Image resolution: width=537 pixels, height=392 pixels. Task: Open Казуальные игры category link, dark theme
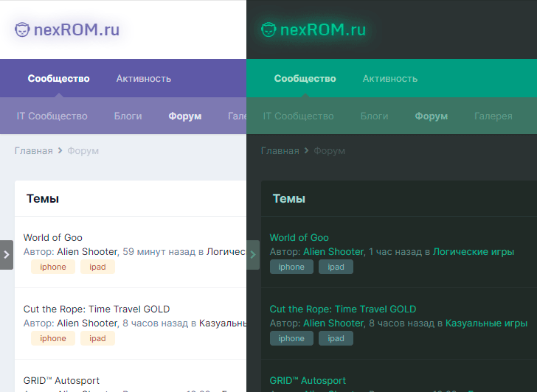(486, 323)
